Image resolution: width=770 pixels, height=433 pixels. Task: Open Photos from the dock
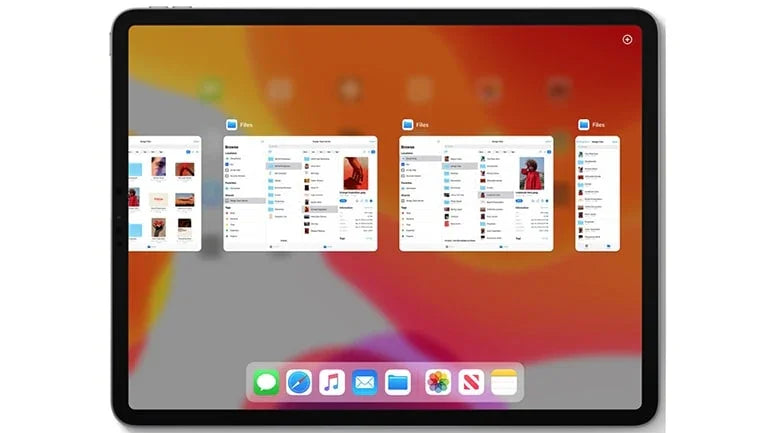pyautogui.click(x=438, y=382)
